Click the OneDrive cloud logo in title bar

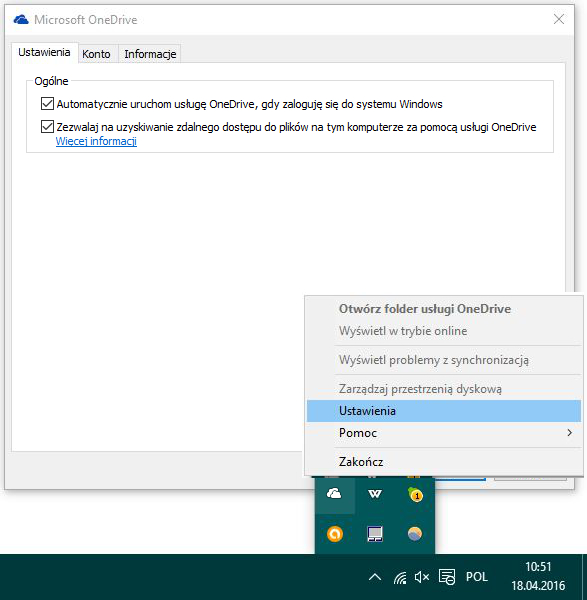coord(21,20)
